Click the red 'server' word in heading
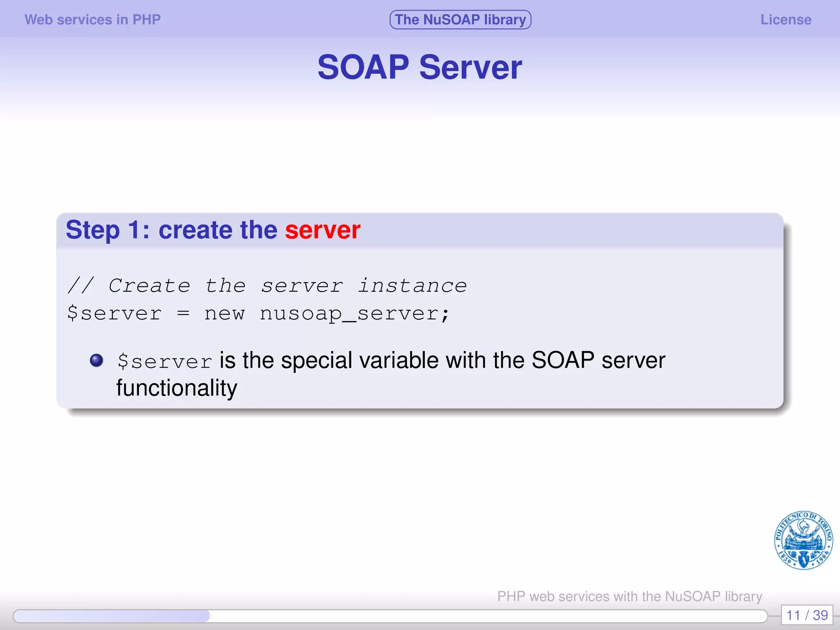The height and width of the screenshot is (630, 840). point(322,230)
